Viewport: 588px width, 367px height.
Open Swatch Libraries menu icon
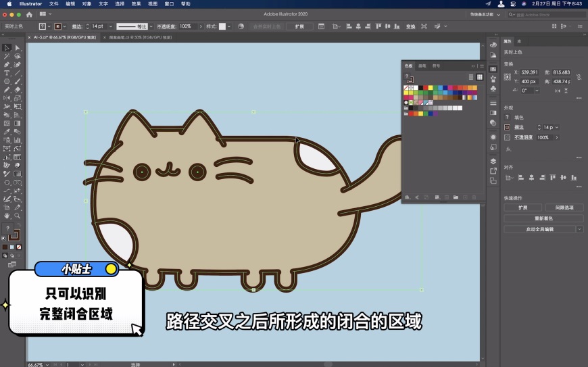pyautogui.click(x=408, y=197)
